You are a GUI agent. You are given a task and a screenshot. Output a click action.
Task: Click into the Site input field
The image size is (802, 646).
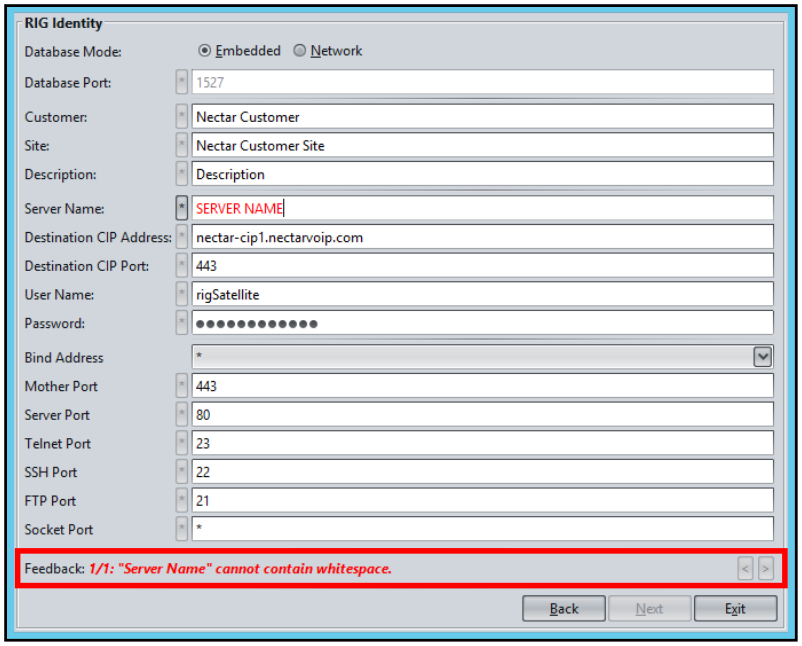[482, 145]
